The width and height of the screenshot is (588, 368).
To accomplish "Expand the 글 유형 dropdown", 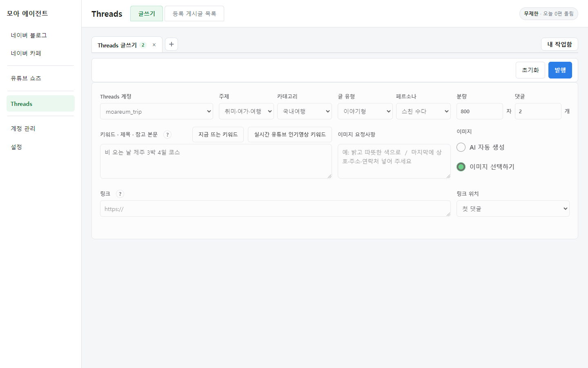I will click(365, 111).
